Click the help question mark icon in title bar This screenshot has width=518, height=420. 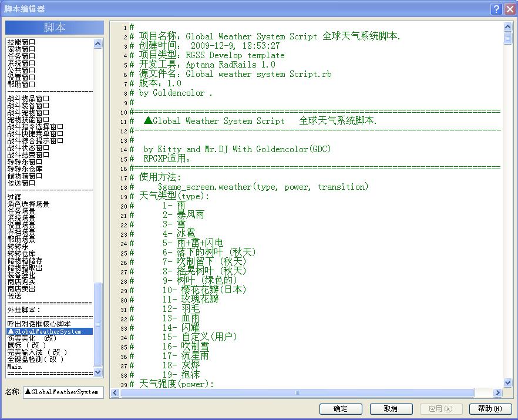tap(496, 9)
